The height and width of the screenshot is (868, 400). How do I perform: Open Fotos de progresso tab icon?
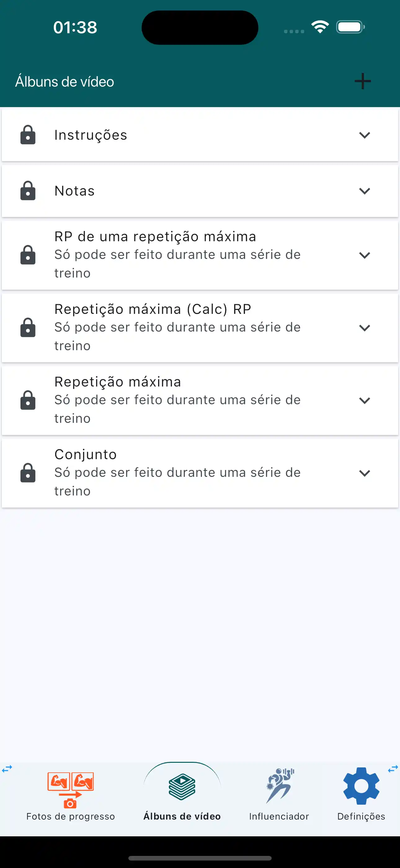(70, 789)
